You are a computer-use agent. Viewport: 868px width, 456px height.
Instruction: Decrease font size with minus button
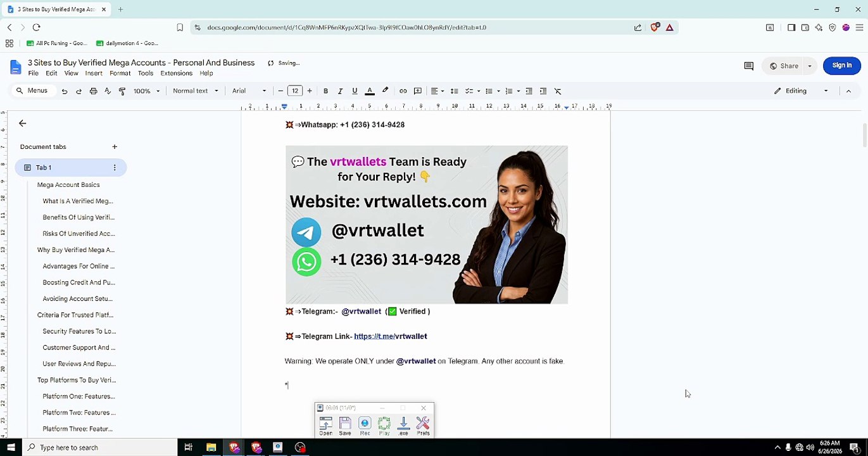(x=280, y=91)
